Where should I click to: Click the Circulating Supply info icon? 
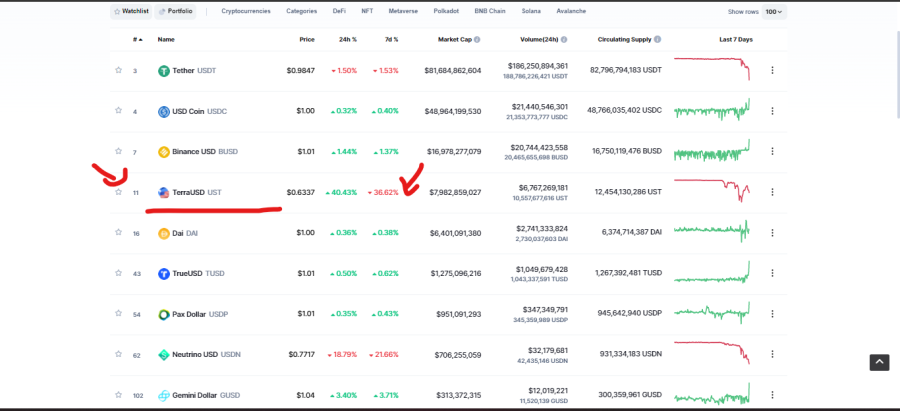point(657,40)
